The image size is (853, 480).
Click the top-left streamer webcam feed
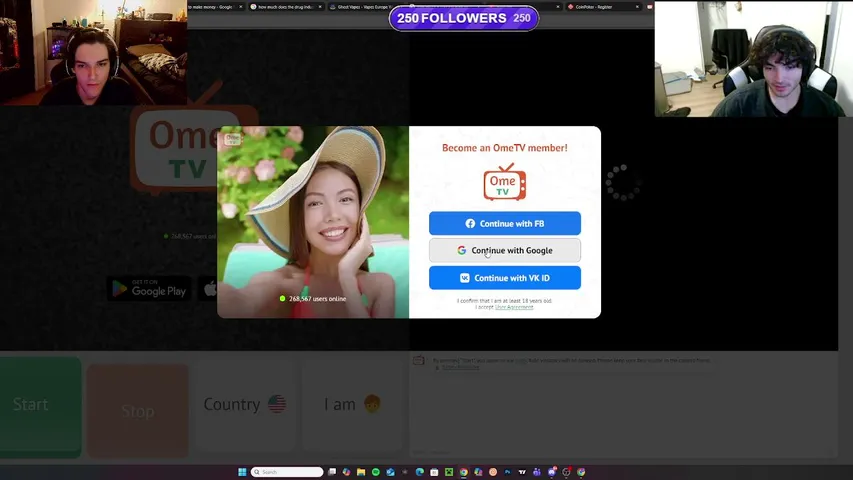pyautogui.click(x=94, y=52)
